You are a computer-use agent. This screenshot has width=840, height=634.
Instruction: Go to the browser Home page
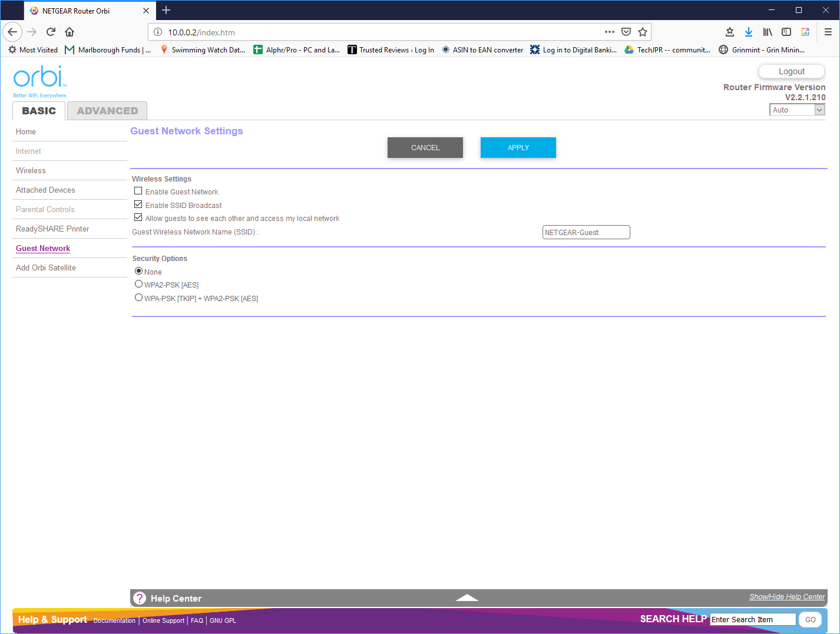[70, 32]
